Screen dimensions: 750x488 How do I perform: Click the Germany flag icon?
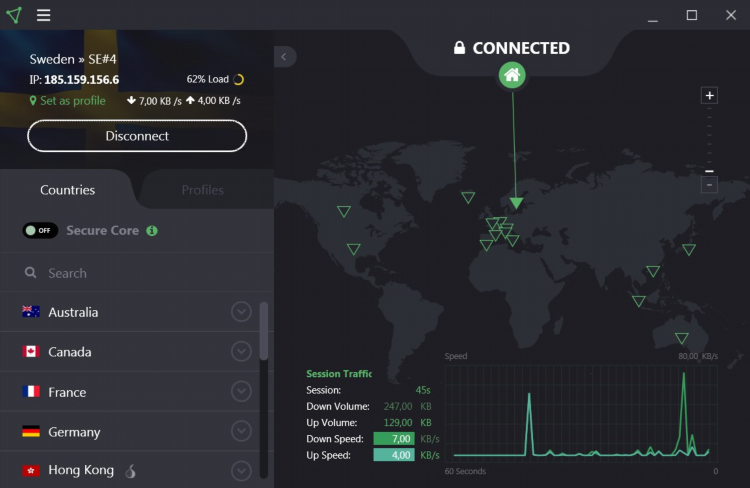(31, 432)
